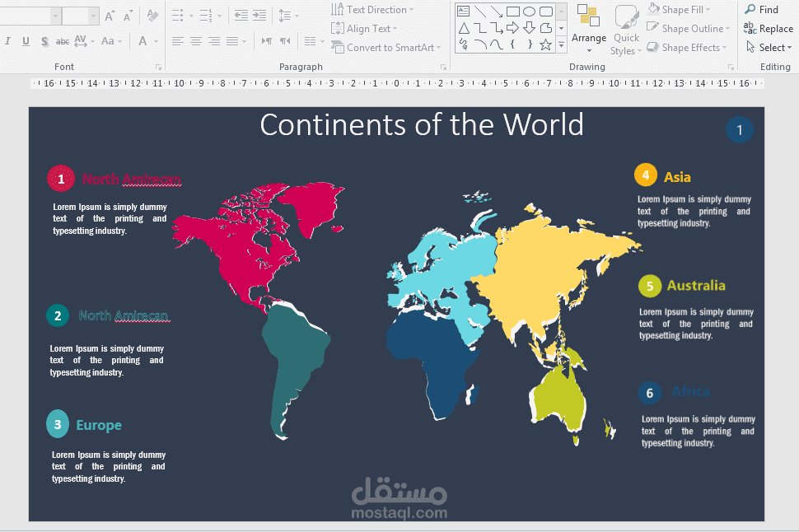799x532 pixels.
Task: Select the Right Arrow block shape
Action: tap(513, 27)
